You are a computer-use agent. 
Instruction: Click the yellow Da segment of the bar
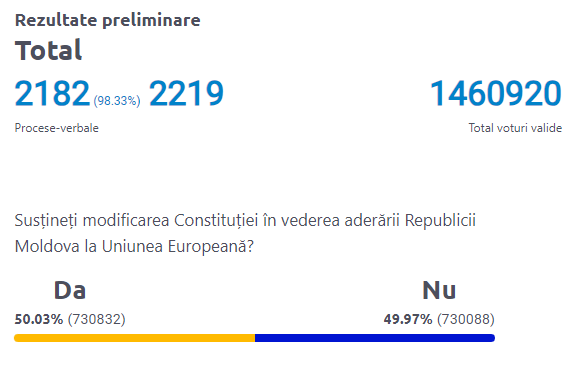pos(135,338)
